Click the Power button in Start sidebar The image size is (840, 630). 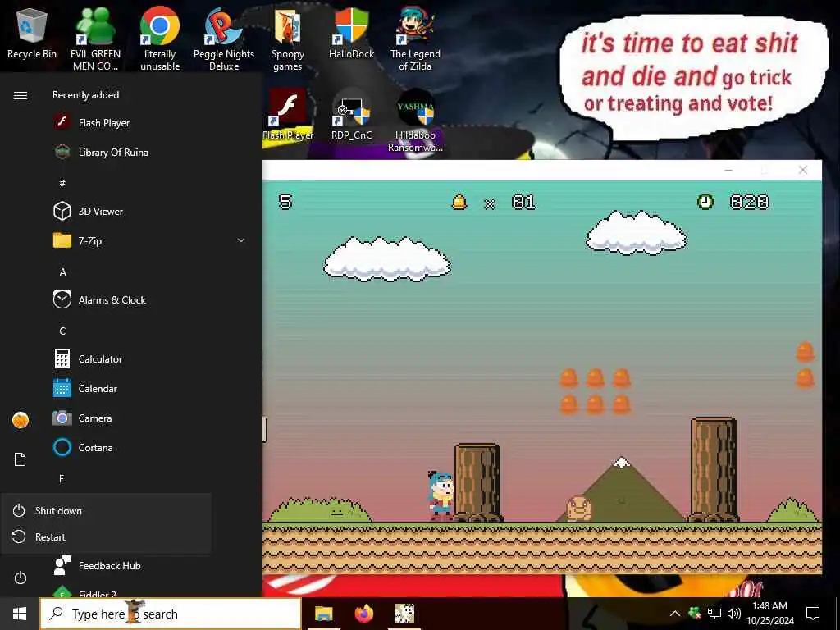[21, 577]
